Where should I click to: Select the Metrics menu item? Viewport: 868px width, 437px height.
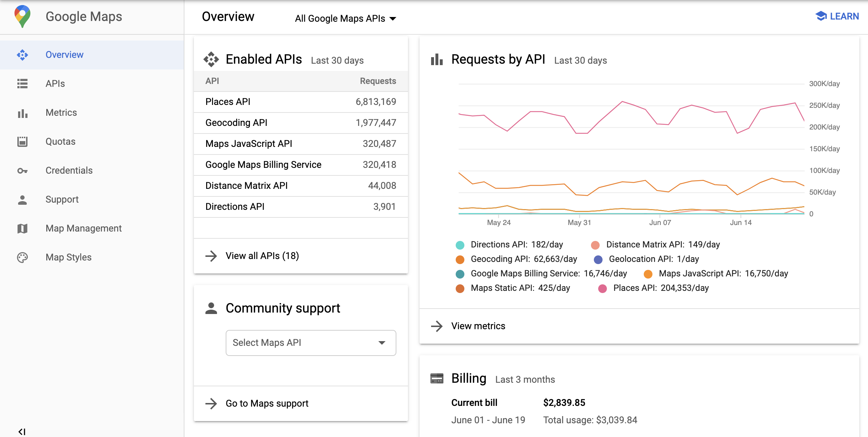tap(61, 112)
